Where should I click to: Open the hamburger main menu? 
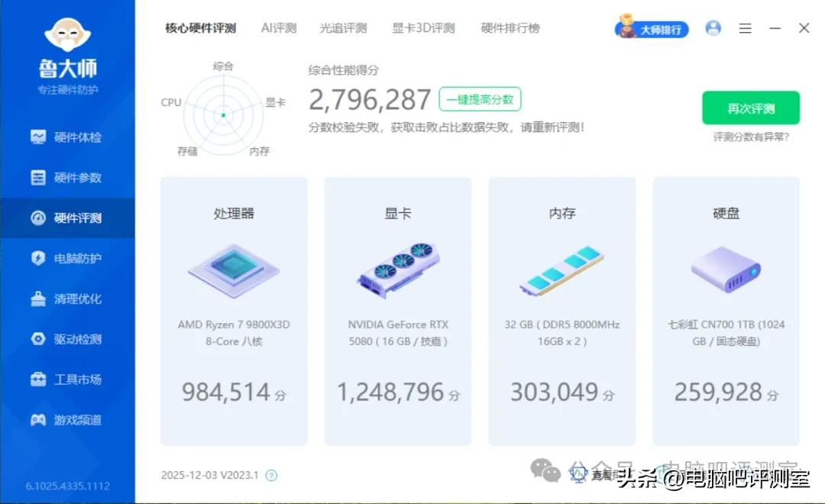[746, 28]
